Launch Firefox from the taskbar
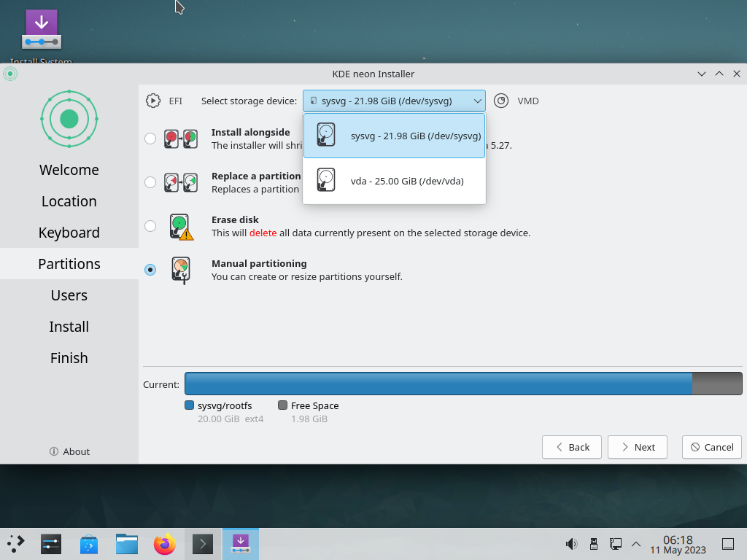The width and height of the screenshot is (747, 560). tap(165, 544)
